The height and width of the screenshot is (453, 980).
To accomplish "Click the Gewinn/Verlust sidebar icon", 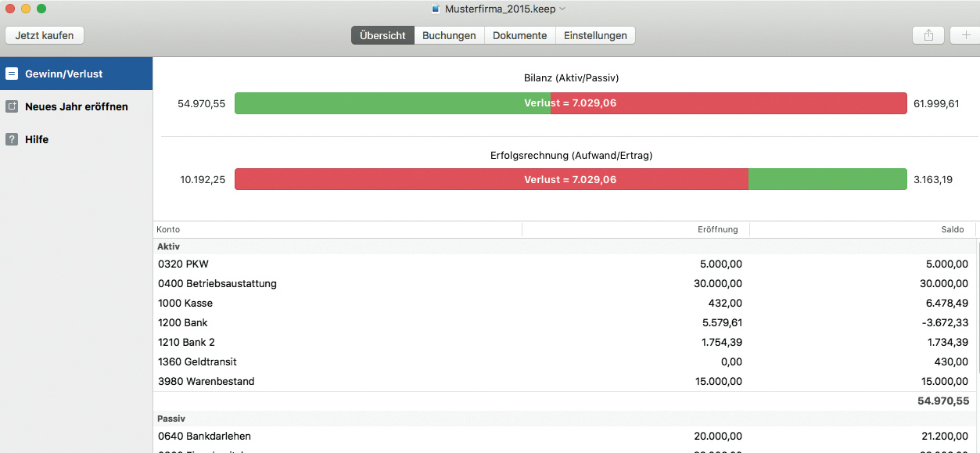I will [x=12, y=74].
